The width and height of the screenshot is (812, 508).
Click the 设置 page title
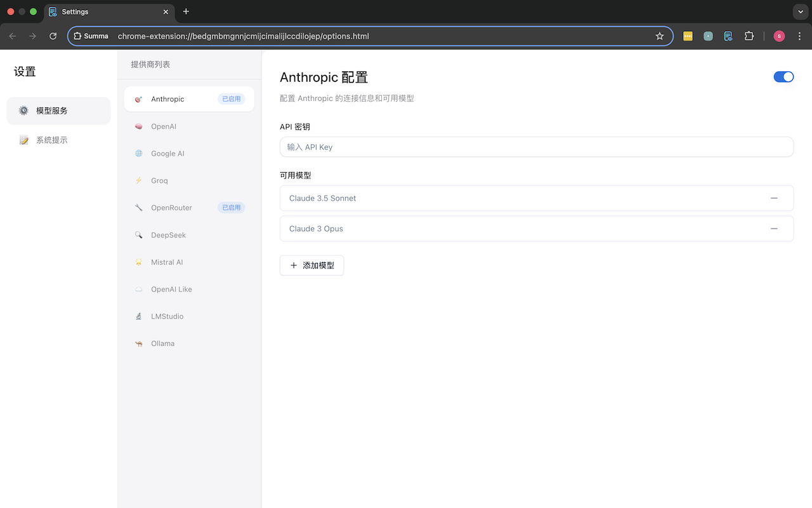(x=25, y=72)
